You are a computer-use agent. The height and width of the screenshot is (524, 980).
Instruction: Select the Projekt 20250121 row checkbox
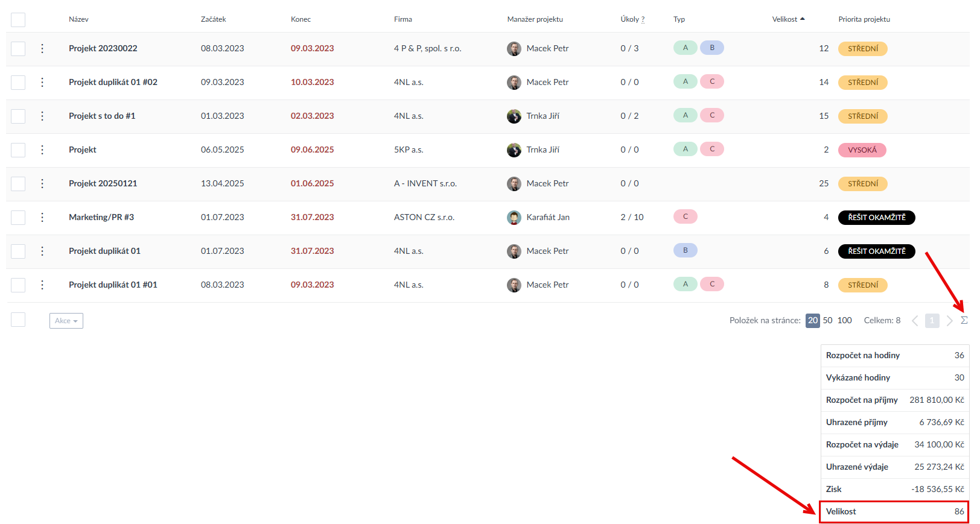pyautogui.click(x=18, y=184)
